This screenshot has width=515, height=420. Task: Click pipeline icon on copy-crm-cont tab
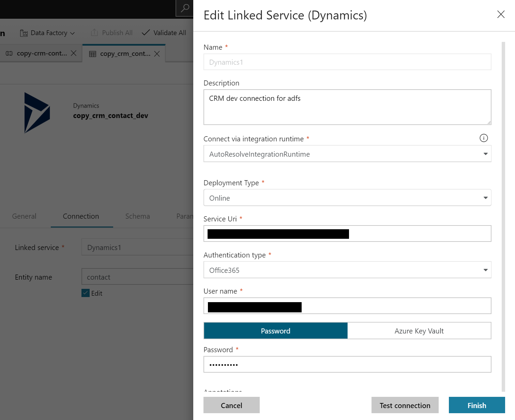tap(9, 53)
